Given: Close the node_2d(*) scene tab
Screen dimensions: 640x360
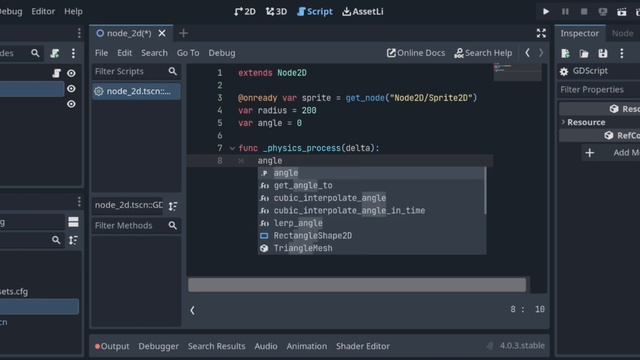Looking at the screenshot, I should pos(162,33).
